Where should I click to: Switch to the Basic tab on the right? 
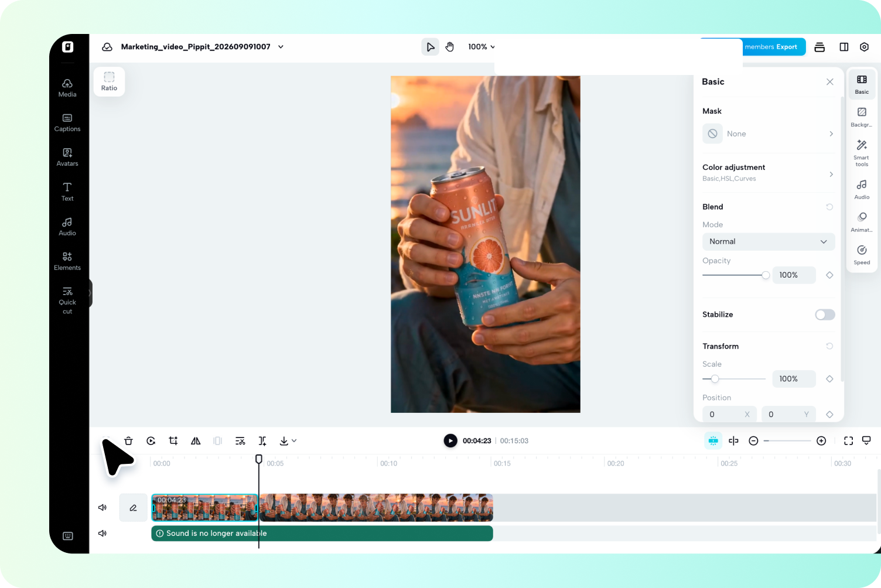(862, 84)
